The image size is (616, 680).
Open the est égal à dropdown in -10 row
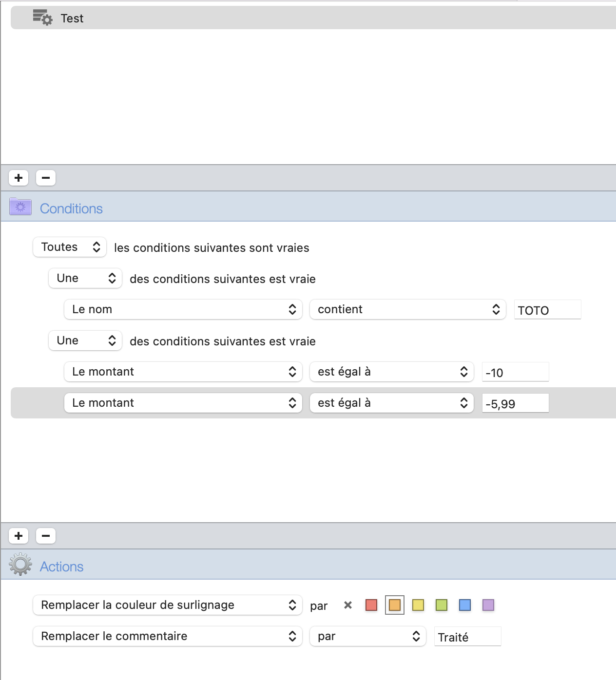point(392,372)
